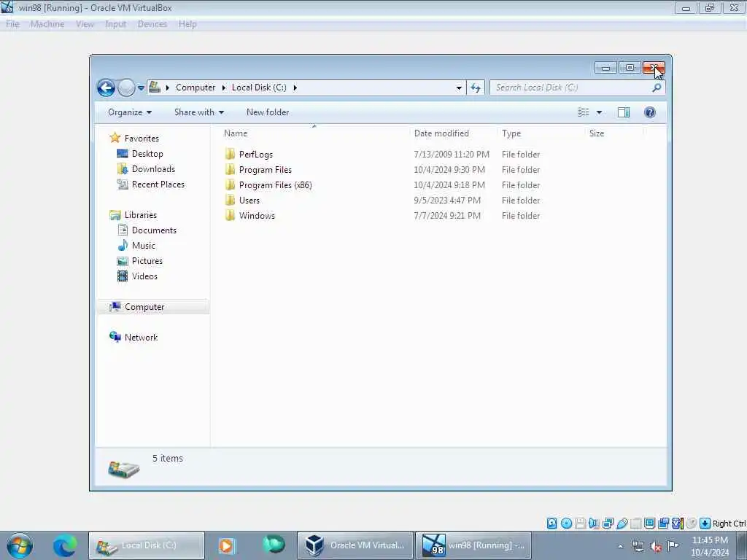This screenshot has width=747, height=560.
Task: Expand the arrow after Local Disk (C:) breadcrumb
Action: click(295, 87)
